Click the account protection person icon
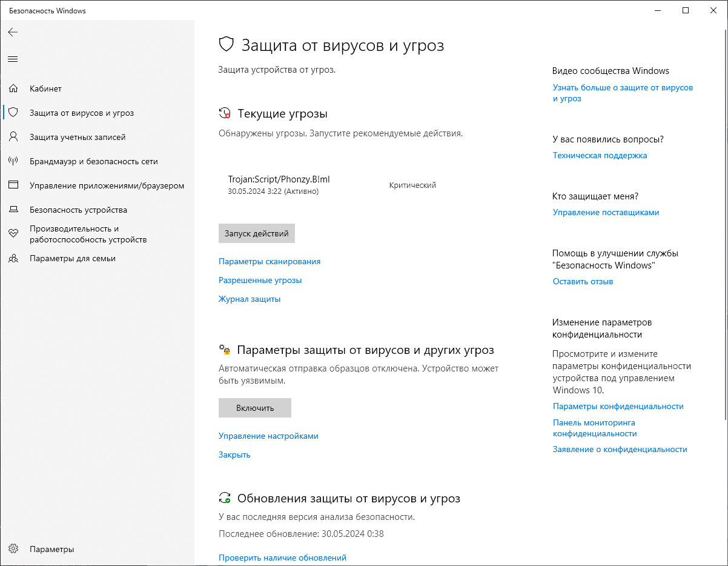Image resolution: width=728 pixels, height=566 pixels. click(13, 137)
